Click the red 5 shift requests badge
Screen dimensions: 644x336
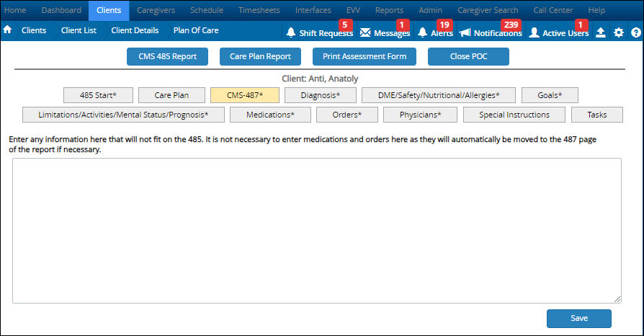[345, 25]
